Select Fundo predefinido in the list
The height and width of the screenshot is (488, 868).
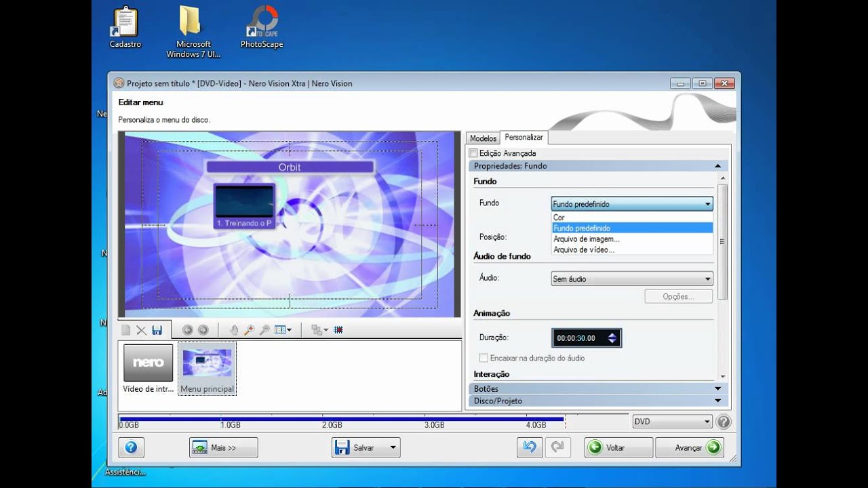(632, 228)
